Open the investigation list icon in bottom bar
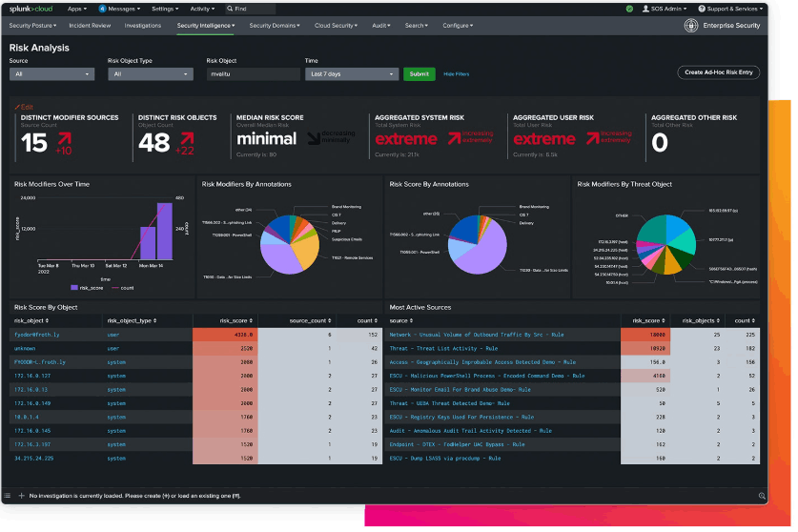Screen dimensions: 798x532 (x=7, y=496)
